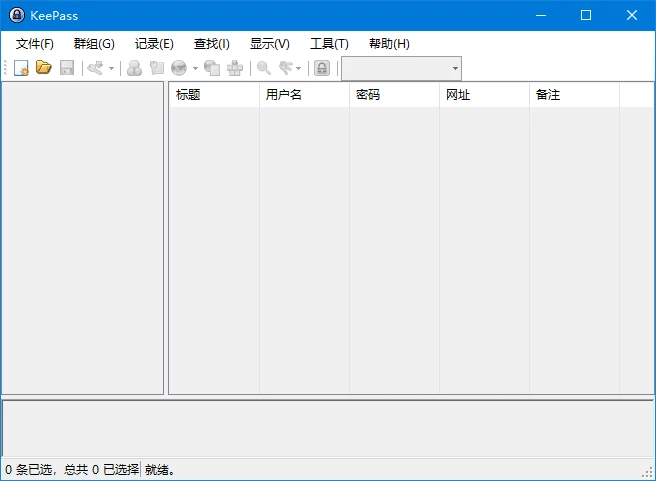Viewport: 656px width, 481px height.
Task: Sort by the 用户名 column header
Action: tap(304, 95)
